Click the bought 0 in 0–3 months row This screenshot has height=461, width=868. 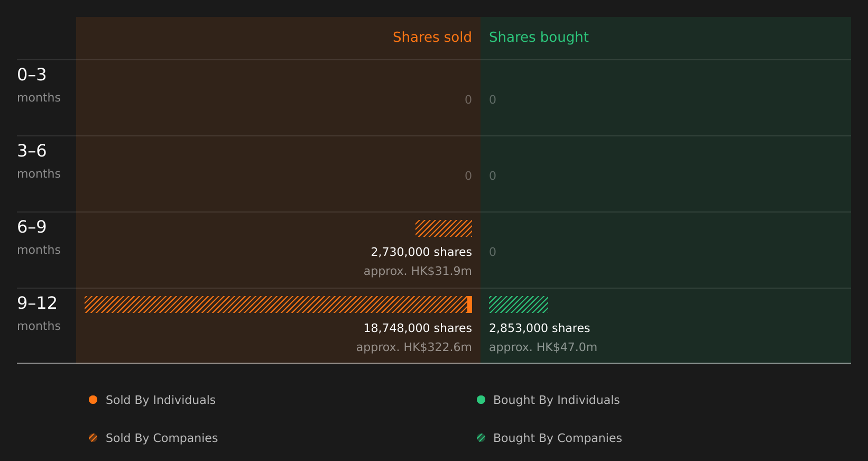pyautogui.click(x=493, y=100)
